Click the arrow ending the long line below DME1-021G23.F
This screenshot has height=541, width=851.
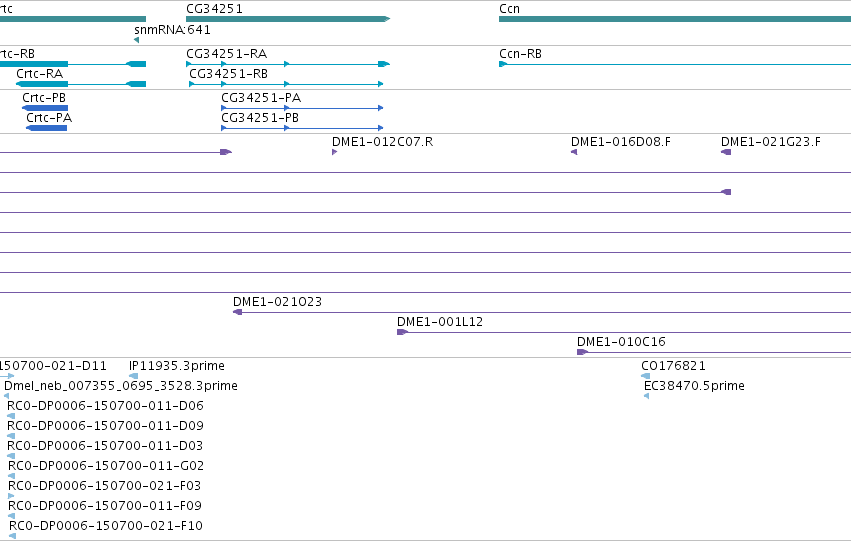pos(726,192)
